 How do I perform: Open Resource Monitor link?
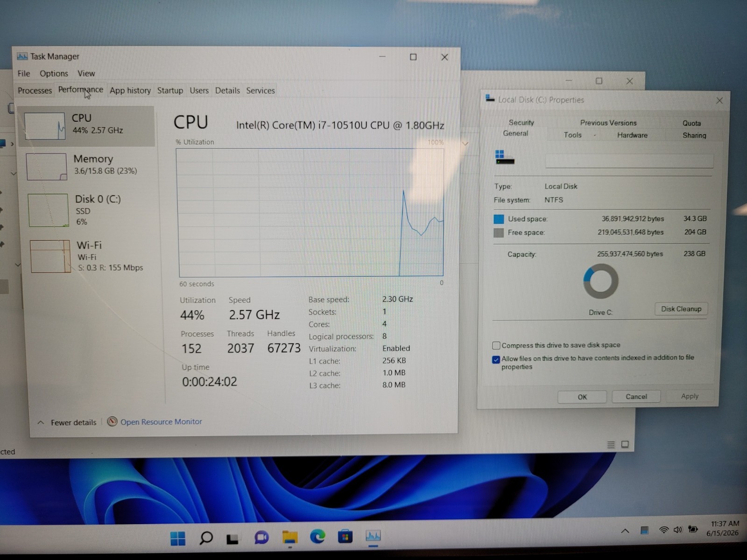pyautogui.click(x=161, y=422)
